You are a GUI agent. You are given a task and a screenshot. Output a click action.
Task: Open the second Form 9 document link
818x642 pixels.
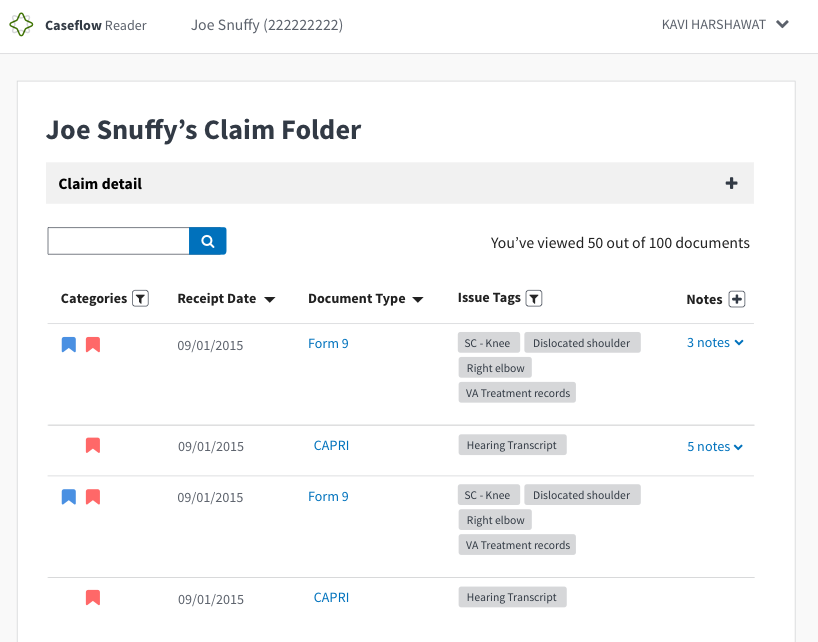click(328, 496)
